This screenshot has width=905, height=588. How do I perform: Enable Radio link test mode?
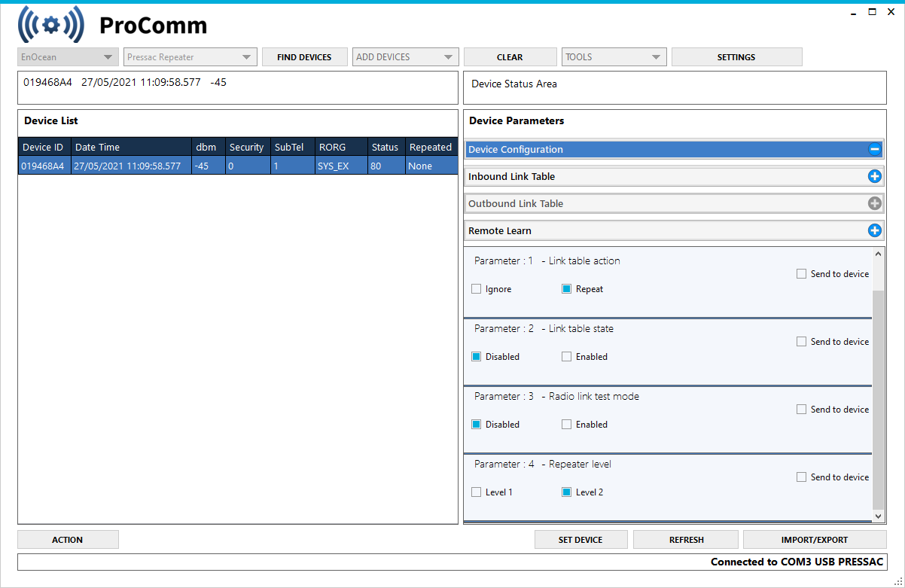coord(566,424)
